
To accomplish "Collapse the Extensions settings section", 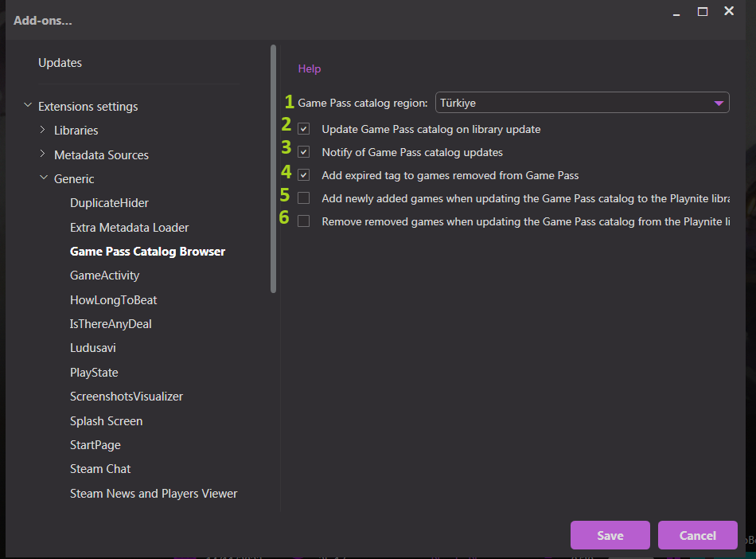I will (28, 105).
